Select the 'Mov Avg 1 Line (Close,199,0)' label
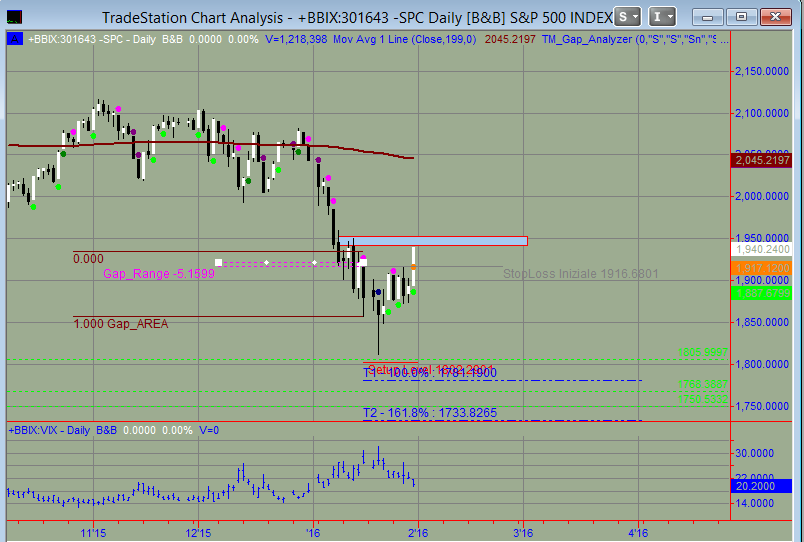 pyautogui.click(x=405, y=39)
